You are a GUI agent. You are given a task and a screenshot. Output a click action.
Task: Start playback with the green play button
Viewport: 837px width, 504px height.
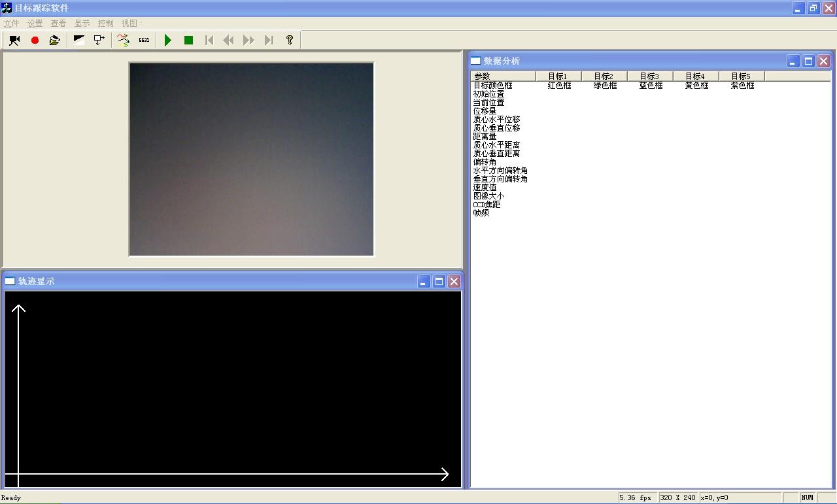point(168,40)
